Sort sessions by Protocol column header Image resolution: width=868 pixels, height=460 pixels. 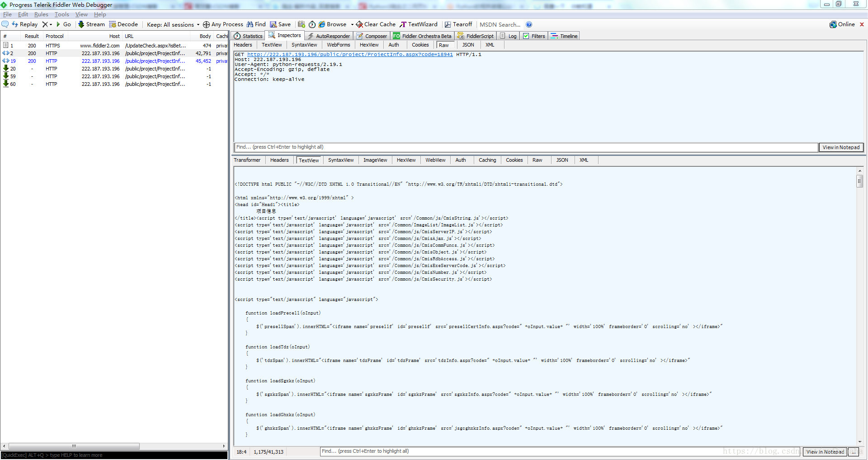pyautogui.click(x=55, y=36)
